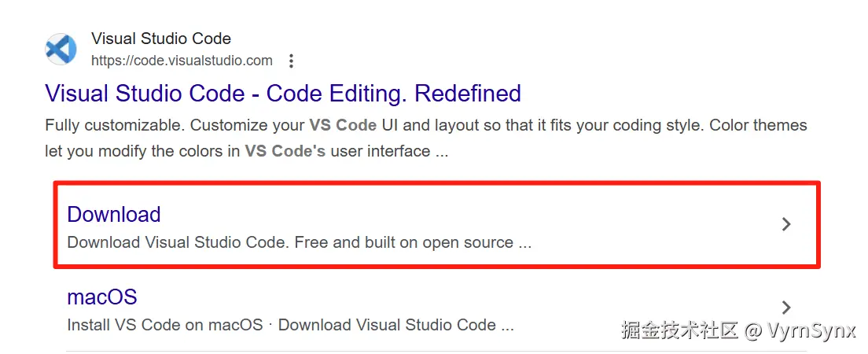Click the 'Fully customizable' snippet description text

[x=425, y=138]
